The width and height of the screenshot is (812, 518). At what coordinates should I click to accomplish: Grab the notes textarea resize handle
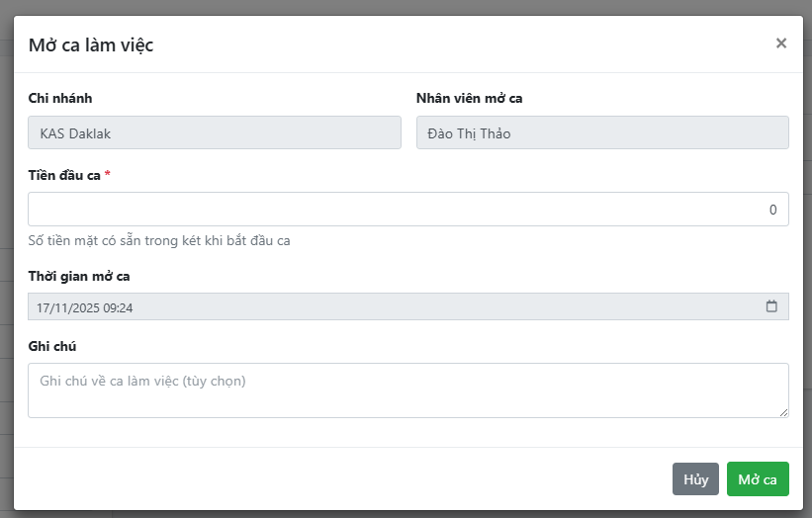click(784, 412)
